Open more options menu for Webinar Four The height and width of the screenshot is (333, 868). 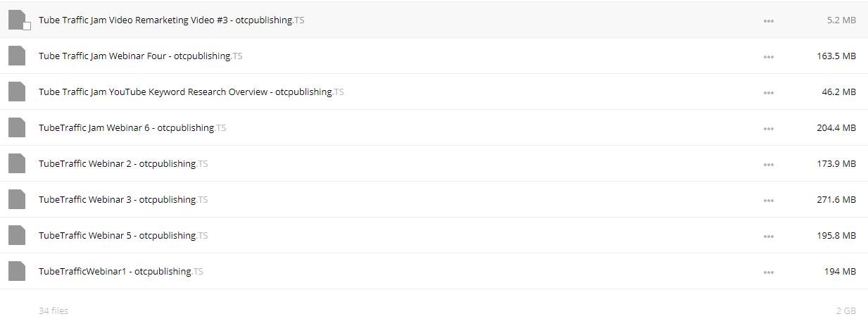click(x=769, y=57)
